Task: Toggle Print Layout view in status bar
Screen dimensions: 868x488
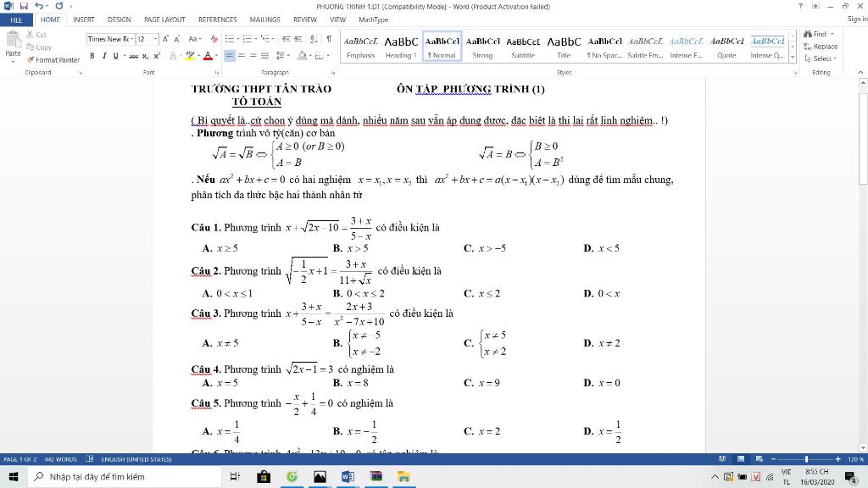Action: click(x=741, y=458)
